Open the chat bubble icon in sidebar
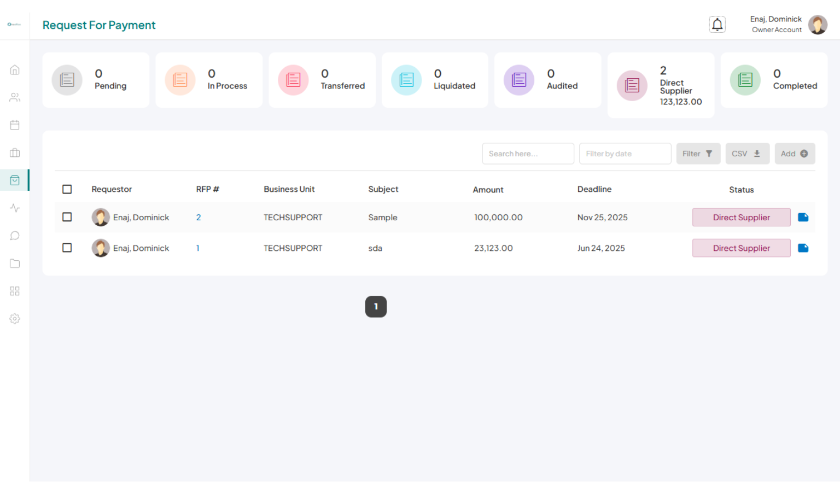This screenshot has height=504, width=840. [15, 236]
